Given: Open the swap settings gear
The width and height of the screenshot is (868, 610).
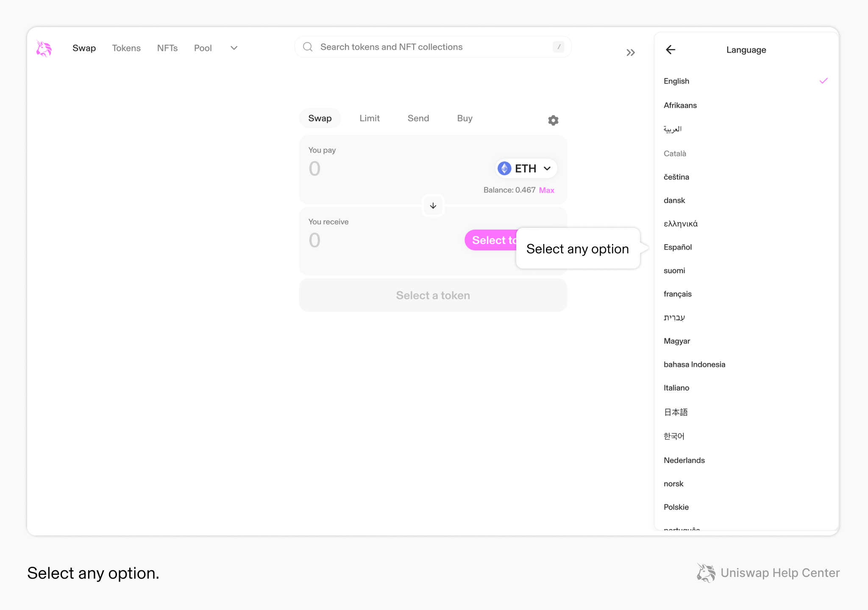Looking at the screenshot, I should 553,120.
